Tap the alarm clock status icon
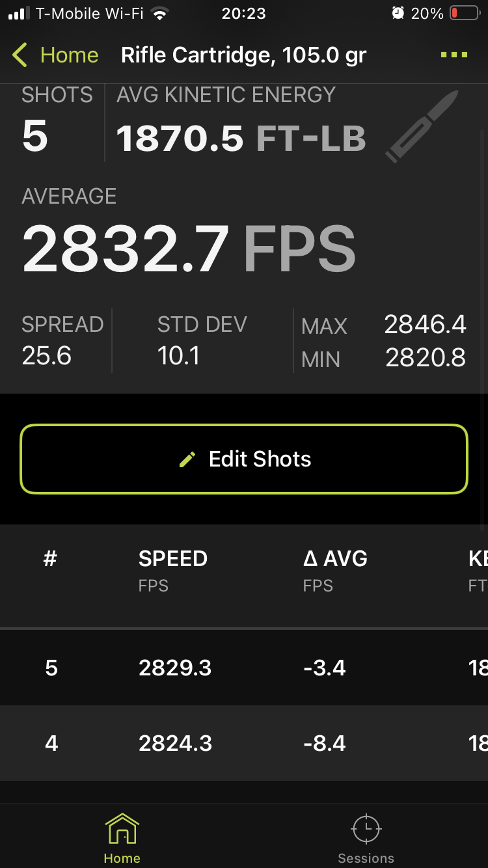The image size is (488, 868). (398, 14)
